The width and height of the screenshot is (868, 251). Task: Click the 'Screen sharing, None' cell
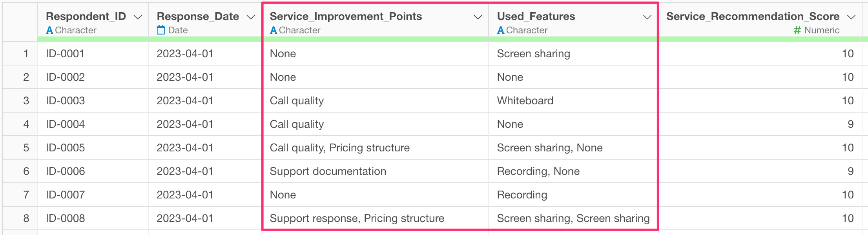(x=573, y=148)
